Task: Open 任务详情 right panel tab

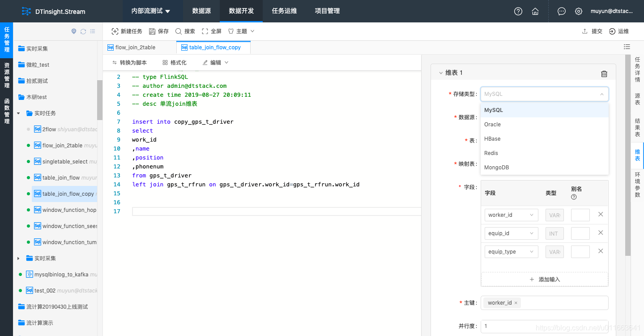Action: point(637,69)
